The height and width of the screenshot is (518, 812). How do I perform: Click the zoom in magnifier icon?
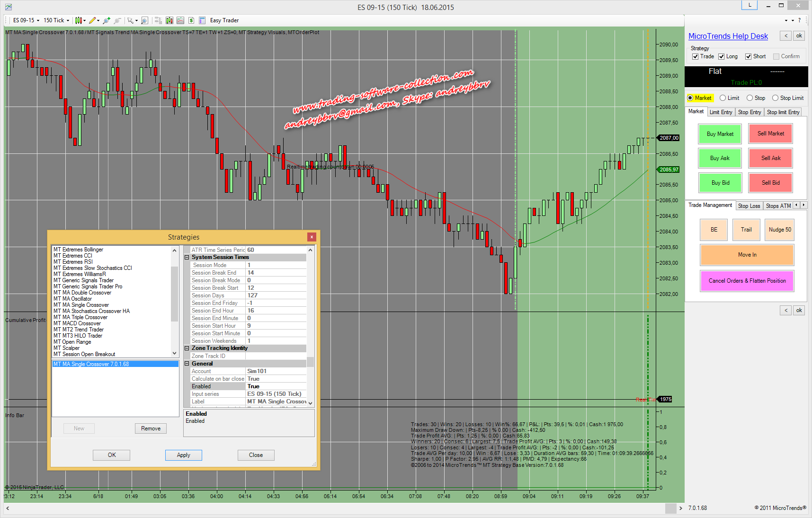[x=107, y=20]
